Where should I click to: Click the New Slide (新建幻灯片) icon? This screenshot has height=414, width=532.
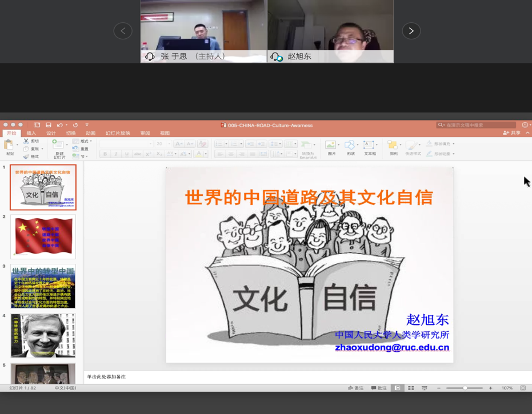[x=58, y=146]
